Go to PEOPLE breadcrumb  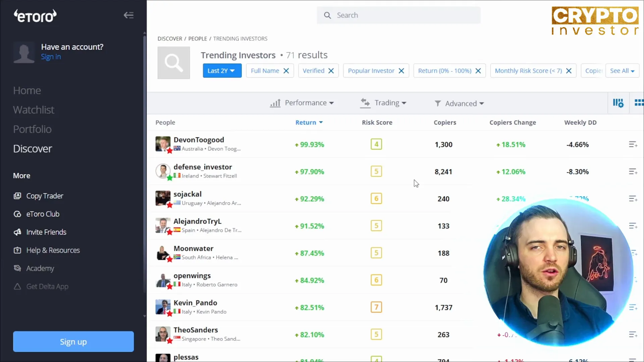[198, 39]
